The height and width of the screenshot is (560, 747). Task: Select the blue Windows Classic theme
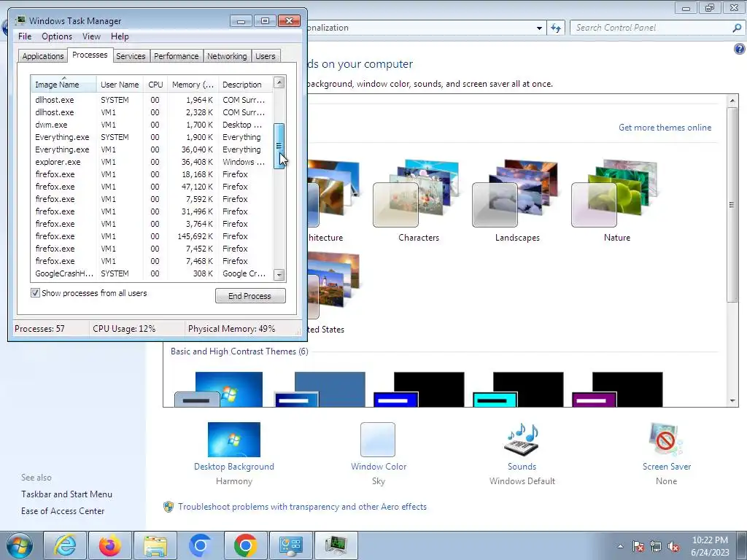click(320, 389)
